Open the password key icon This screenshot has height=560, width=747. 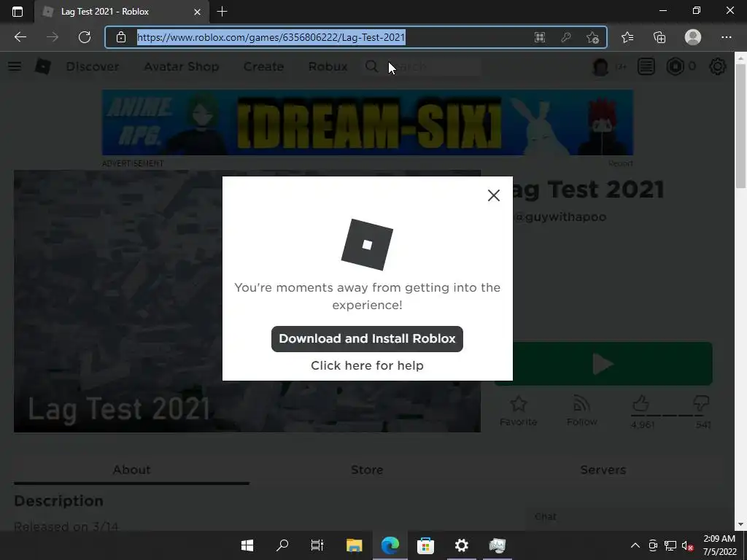click(566, 37)
